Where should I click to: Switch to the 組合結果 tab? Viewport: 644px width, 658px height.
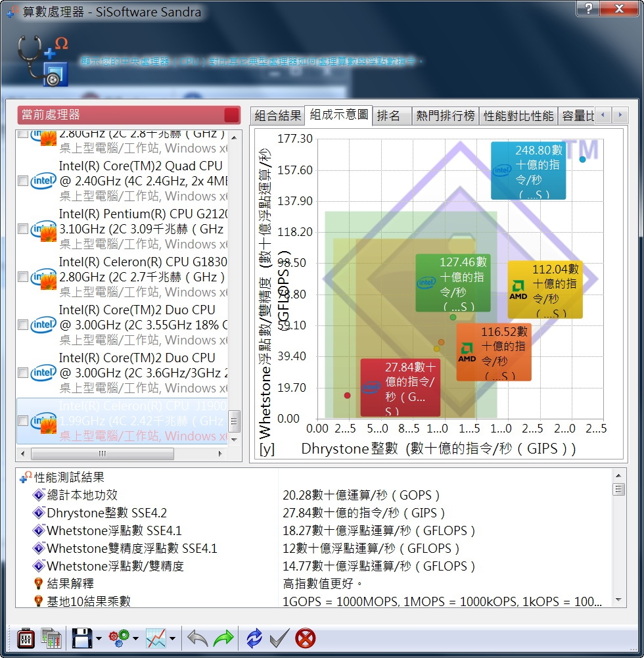(x=278, y=116)
